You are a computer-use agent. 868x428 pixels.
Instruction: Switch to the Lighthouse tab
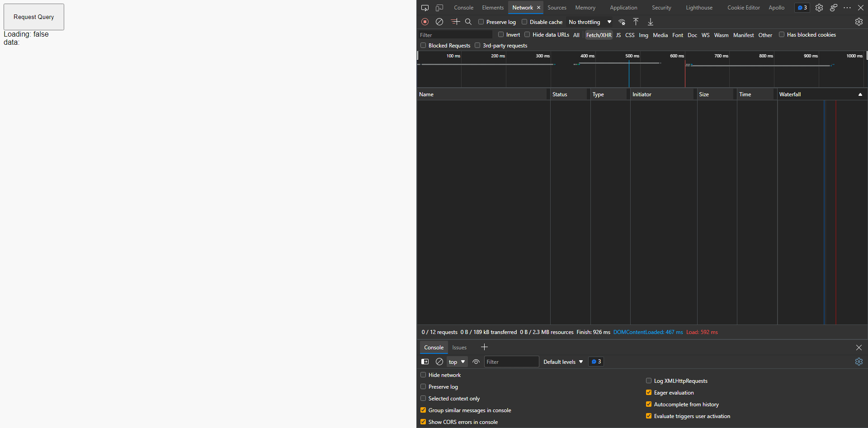click(x=699, y=7)
